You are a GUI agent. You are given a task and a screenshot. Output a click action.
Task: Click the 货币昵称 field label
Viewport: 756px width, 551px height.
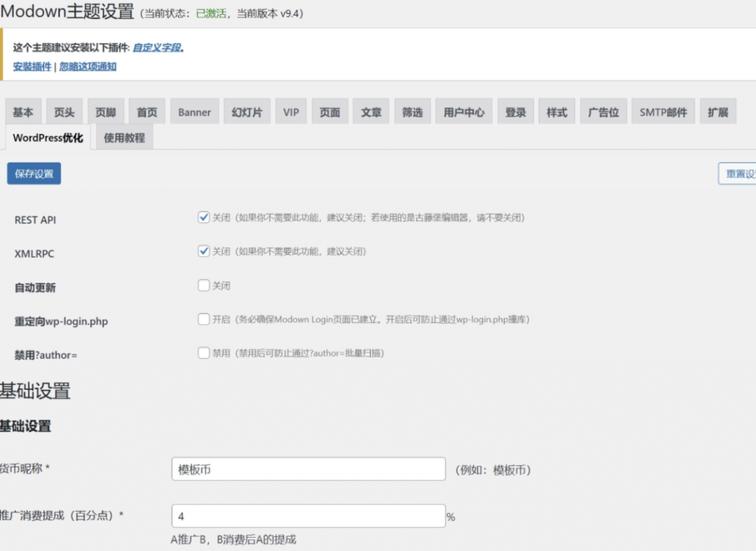[25, 468]
